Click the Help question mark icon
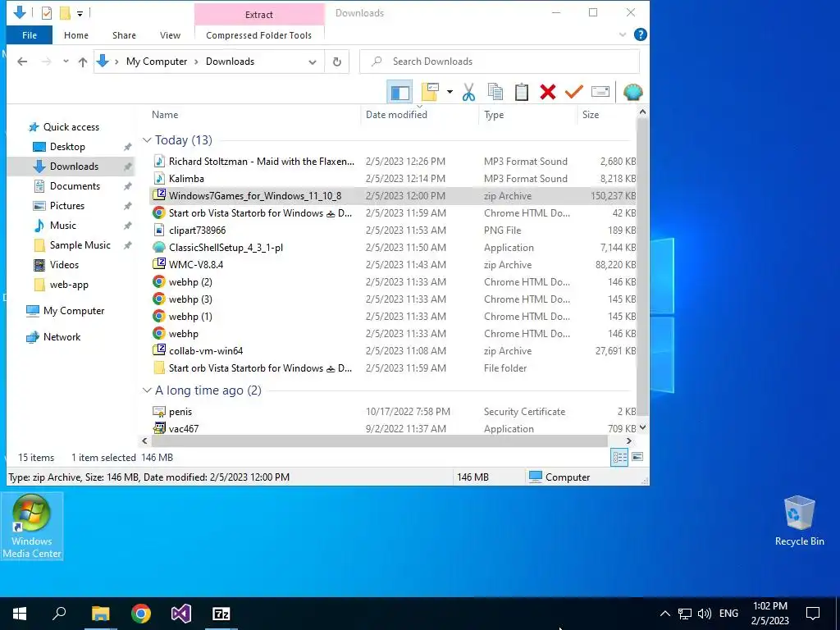 (640, 34)
